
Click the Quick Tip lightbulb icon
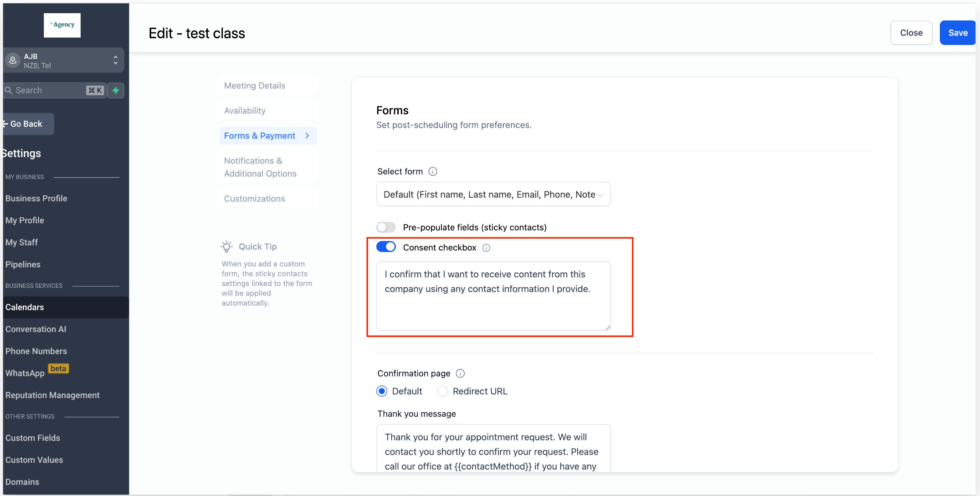226,246
